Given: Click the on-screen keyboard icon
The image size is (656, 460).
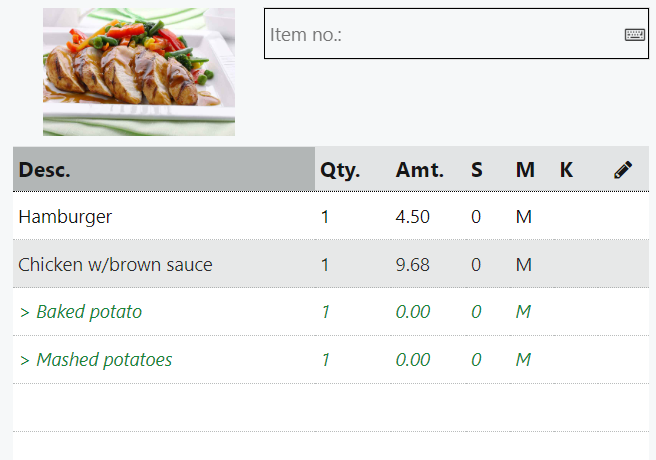Looking at the screenshot, I should tap(635, 34).
